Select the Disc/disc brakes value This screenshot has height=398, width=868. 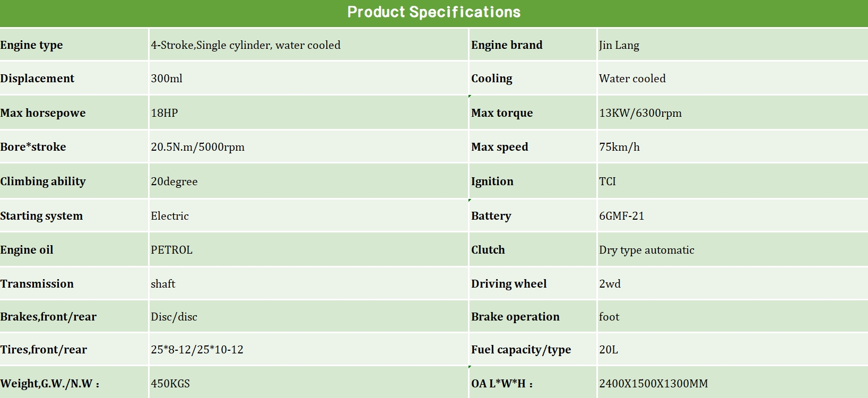coord(174,317)
